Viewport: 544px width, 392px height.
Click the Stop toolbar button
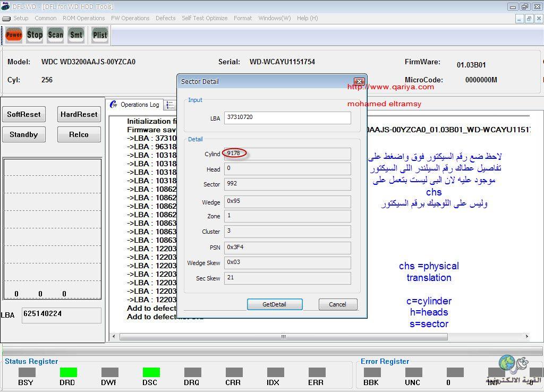(x=35, y=35)
